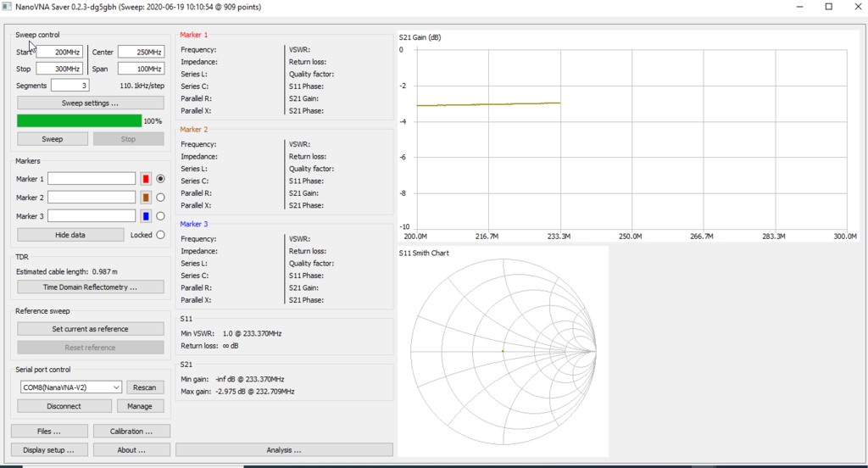Open Display setup
This screenshot has width=868, height=468.
pyautogui.click(x=49, y=449)
